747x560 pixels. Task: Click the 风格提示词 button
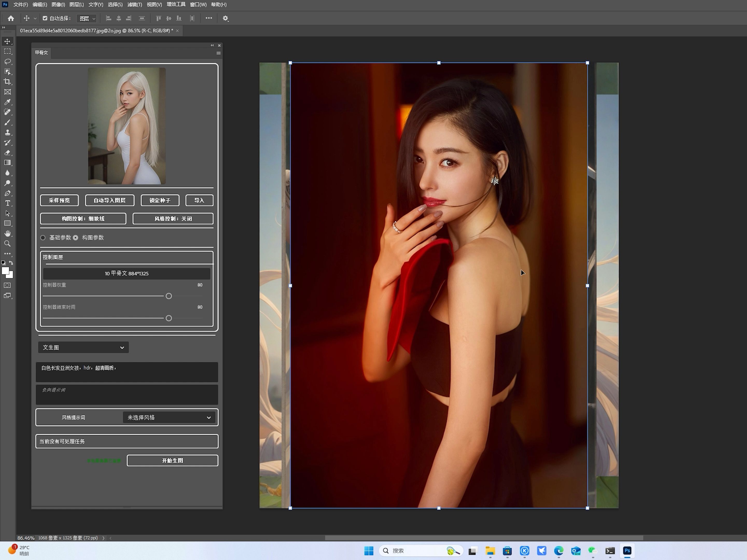point(73,418)
